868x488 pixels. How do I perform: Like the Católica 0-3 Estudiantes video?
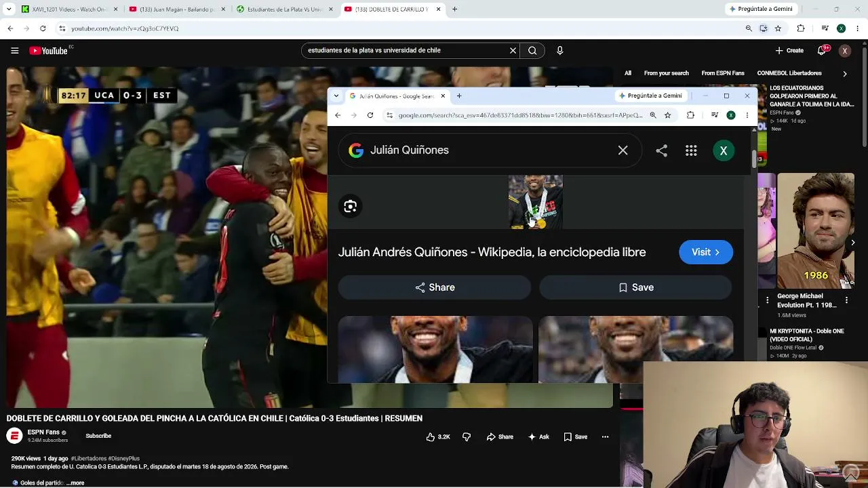click(438, 437)
